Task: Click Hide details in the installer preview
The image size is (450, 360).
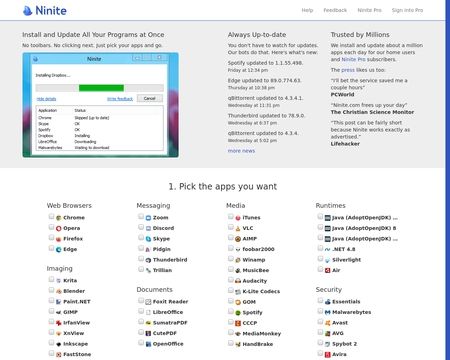Action: pos(46,99)
